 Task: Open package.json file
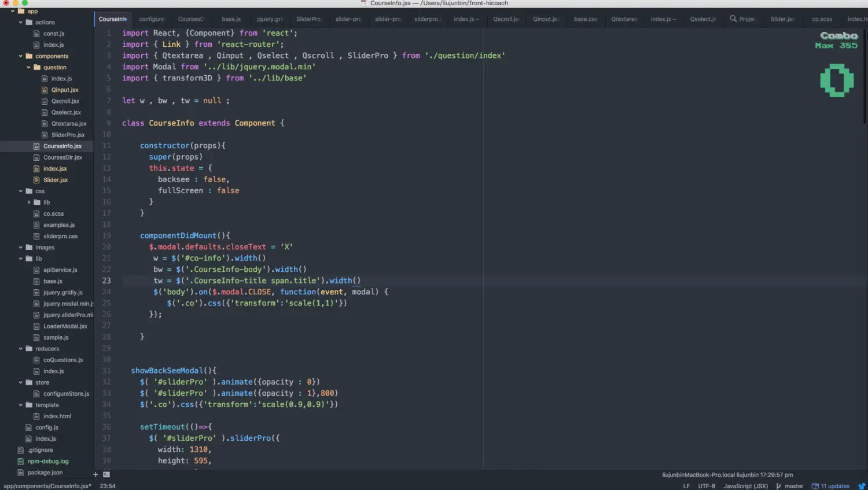tap(45, 473)
